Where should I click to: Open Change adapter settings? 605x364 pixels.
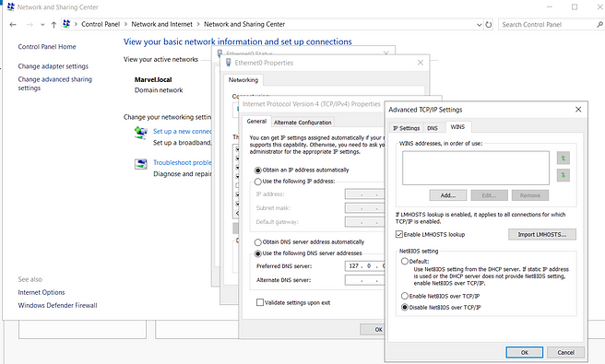53,66
